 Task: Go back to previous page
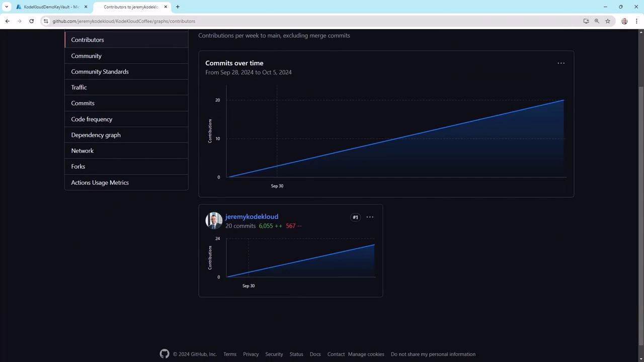tap(7, 21)
